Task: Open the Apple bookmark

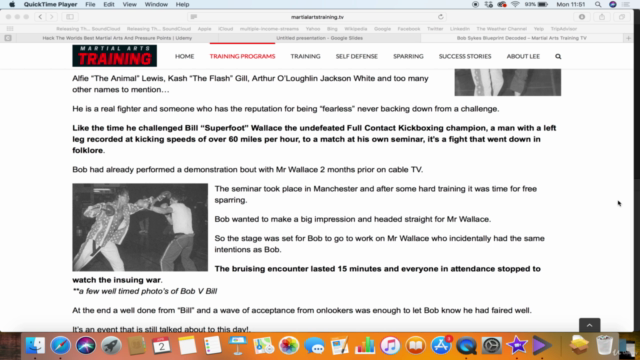Action: pos(204,29)
